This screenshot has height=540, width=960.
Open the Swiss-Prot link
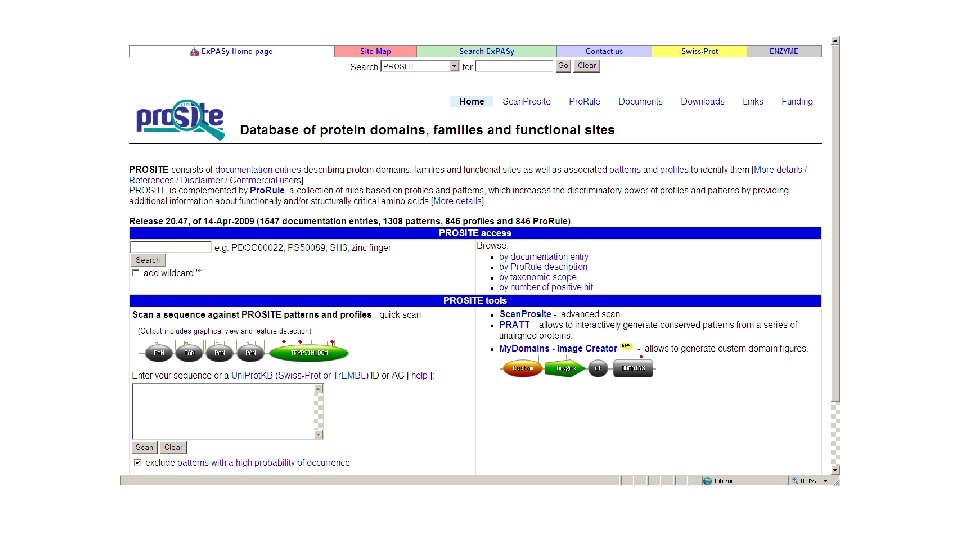click(x=699, y=51)
